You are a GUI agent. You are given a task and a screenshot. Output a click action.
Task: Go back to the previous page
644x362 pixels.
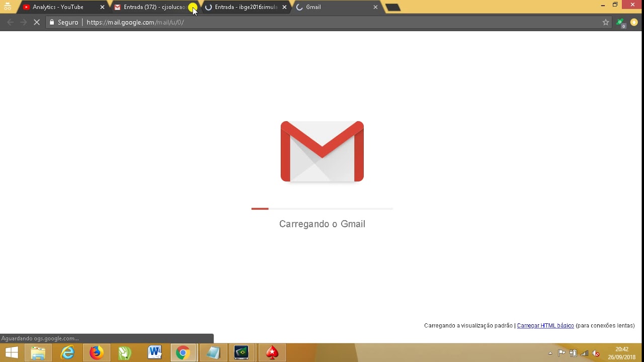(10, 22)
